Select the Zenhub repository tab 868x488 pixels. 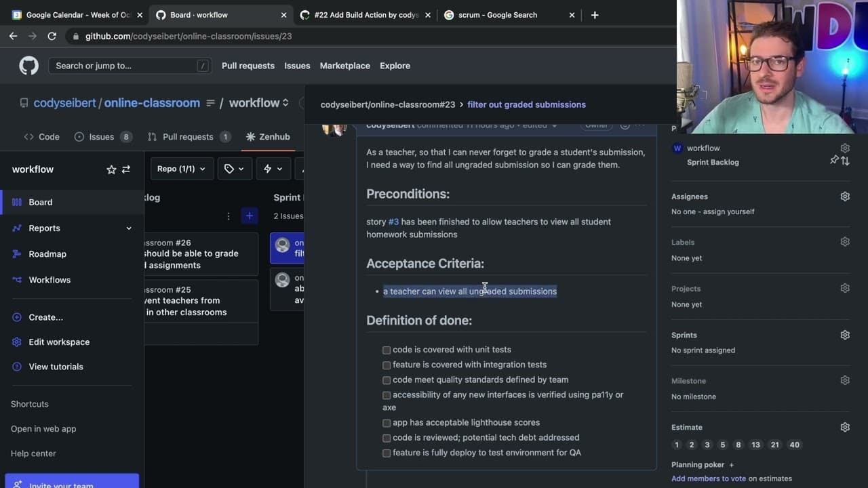pyautogui.click(x=268, y=137)
